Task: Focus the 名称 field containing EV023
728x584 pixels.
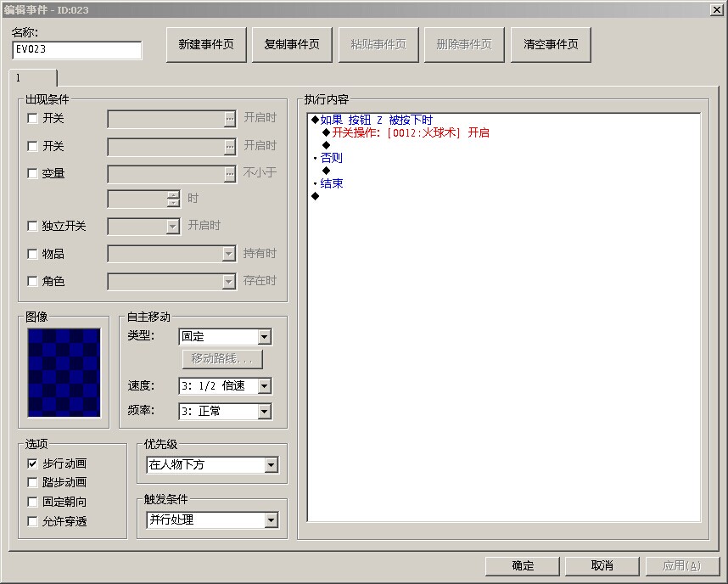Action: point(77,50)
